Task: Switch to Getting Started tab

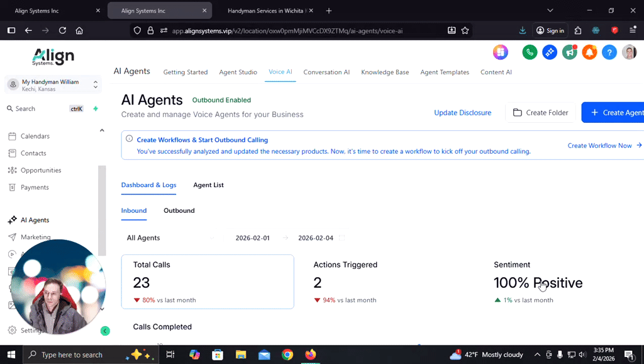Action: click(186, 72)
